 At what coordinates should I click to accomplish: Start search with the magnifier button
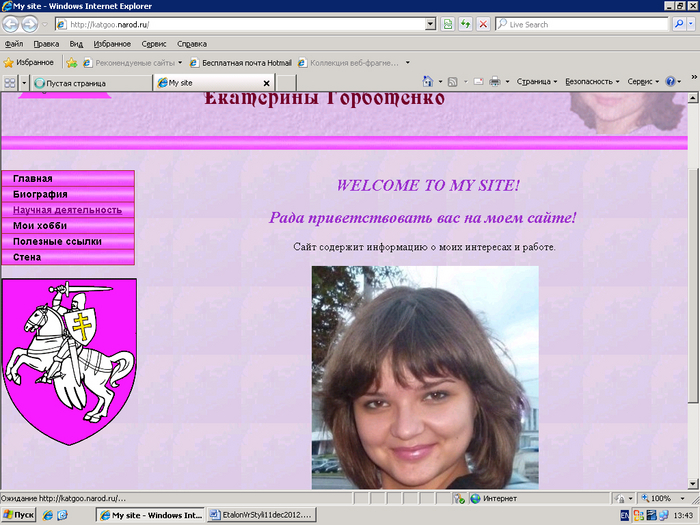tap(679, 25)
